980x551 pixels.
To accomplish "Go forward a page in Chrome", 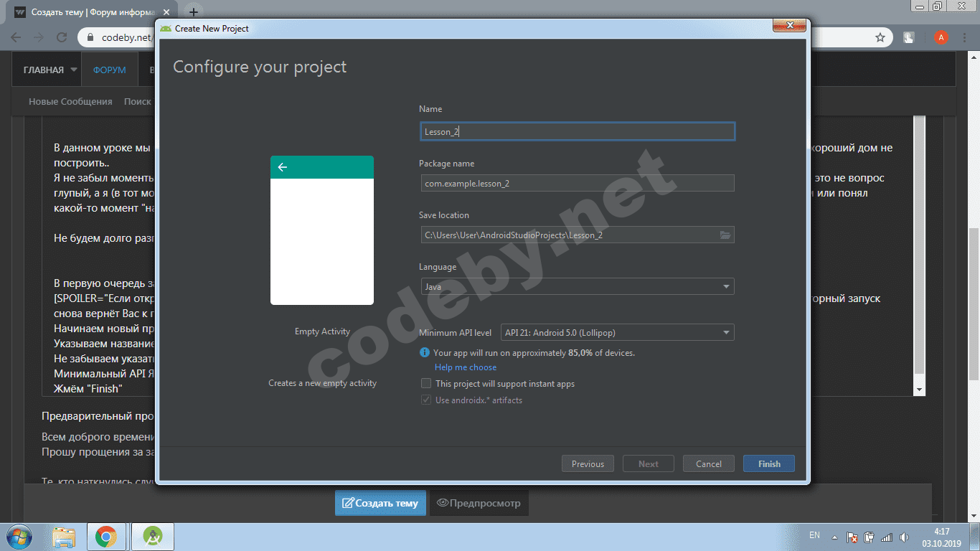I will click(x=39, y=37).
